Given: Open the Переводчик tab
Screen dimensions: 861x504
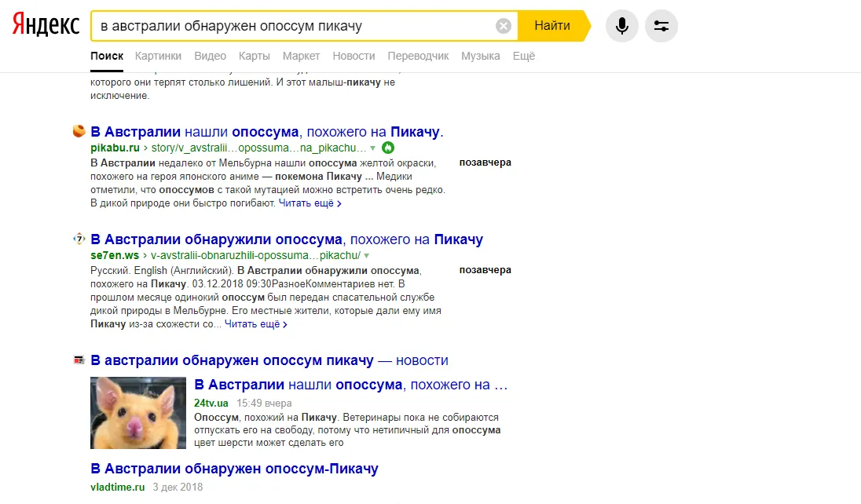Looking at the screenshot, I should tap(418, 56).
